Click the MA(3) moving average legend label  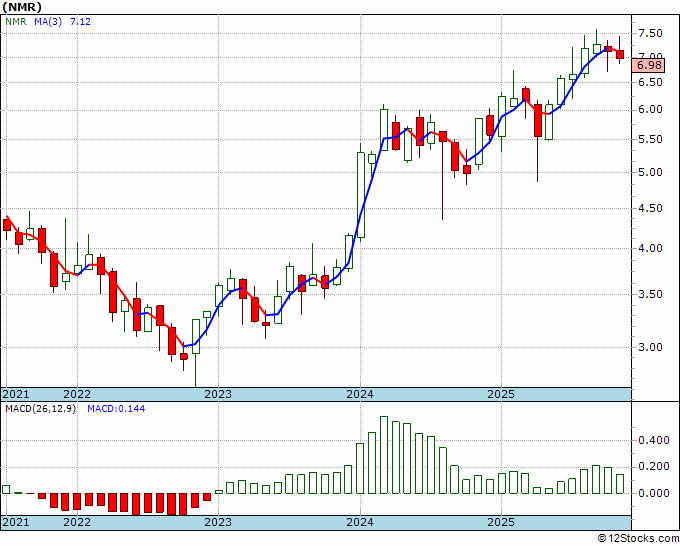coord(48,21)
